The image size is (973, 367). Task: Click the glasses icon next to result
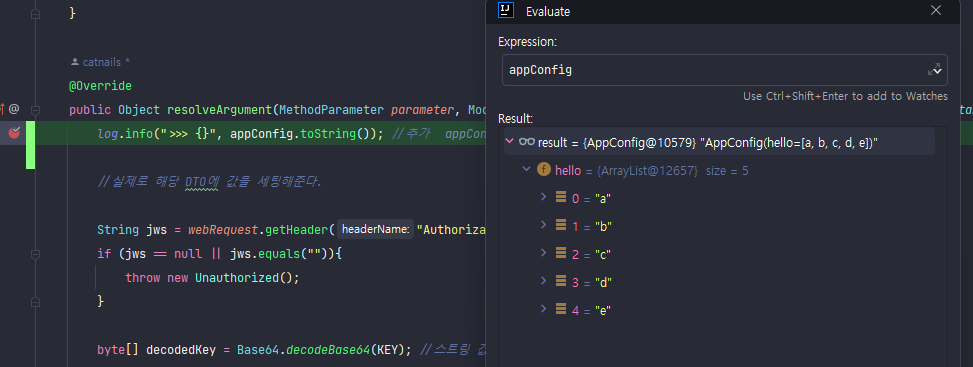(x=527, y=142)
